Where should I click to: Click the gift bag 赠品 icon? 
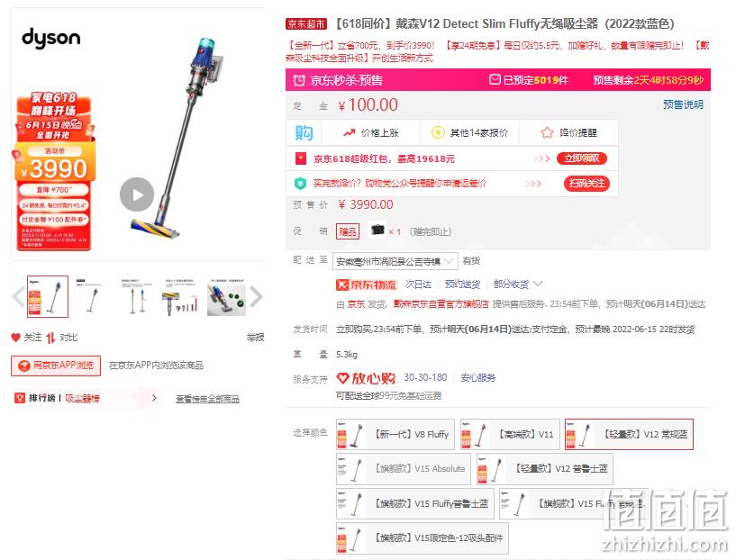pyautogui.click(x=377, y=230)
